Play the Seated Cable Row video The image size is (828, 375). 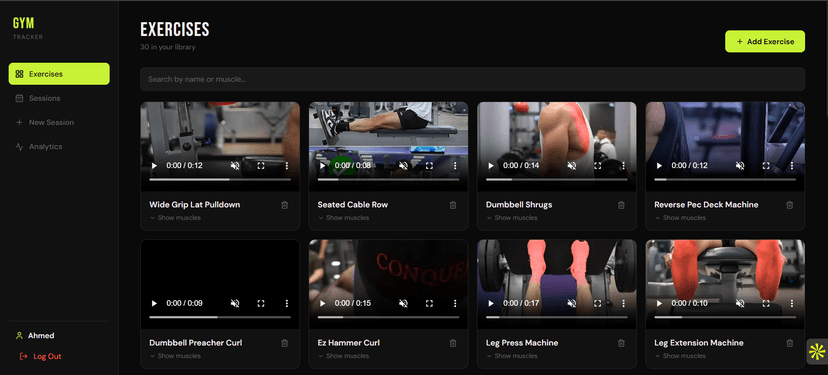pos(323,166)
